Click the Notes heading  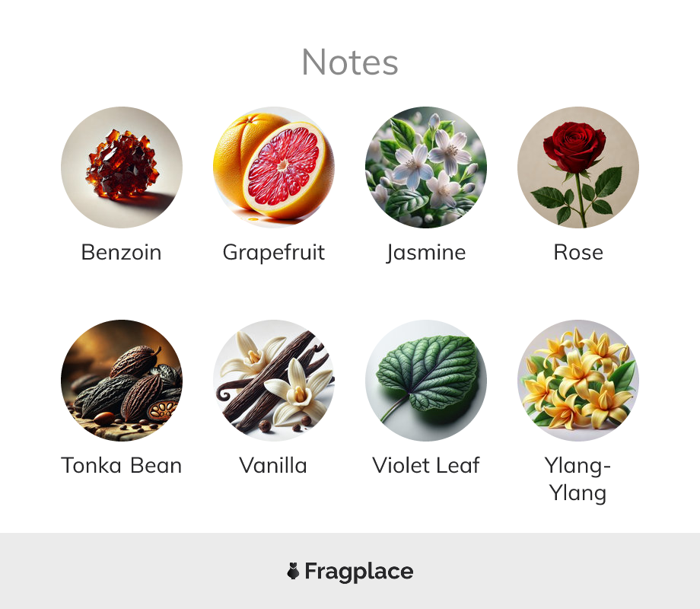click(x=350, y=62)
